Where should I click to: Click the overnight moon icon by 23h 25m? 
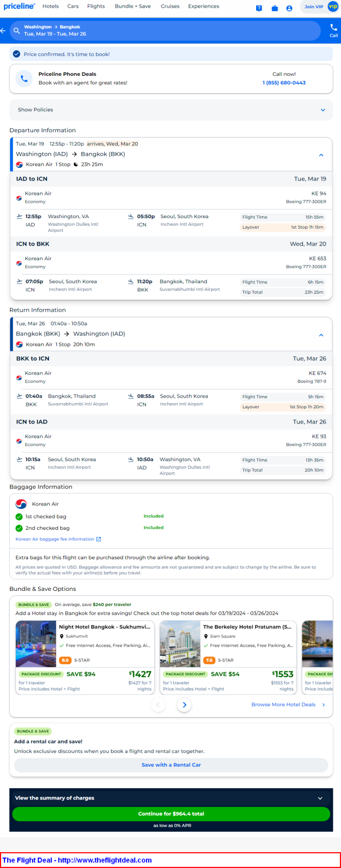76,164
